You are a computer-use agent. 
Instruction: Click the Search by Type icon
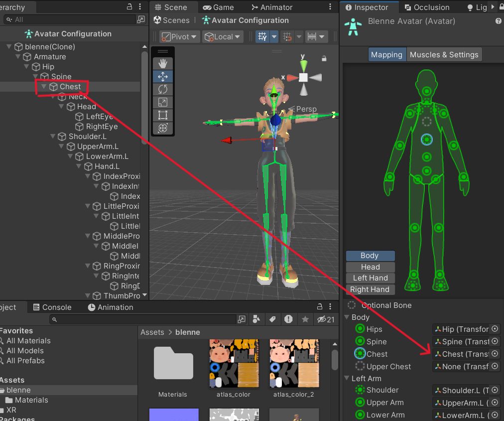(x=256, y=319)
